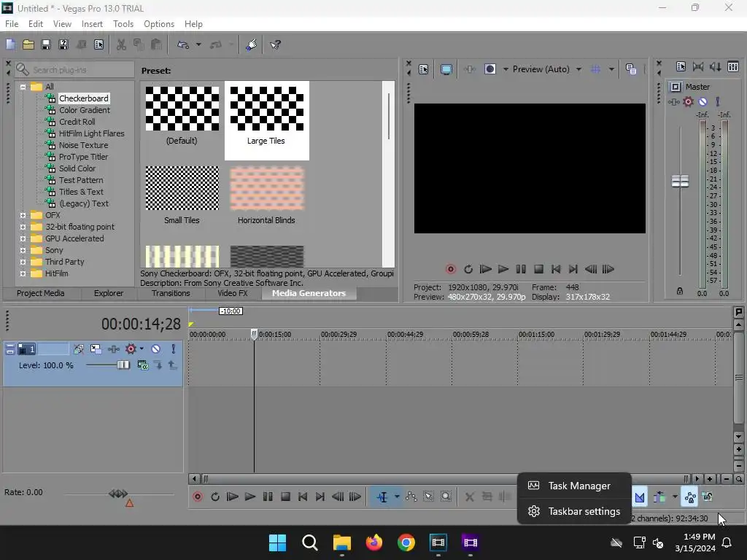Activate the What's This help pointer

[275, 44]
